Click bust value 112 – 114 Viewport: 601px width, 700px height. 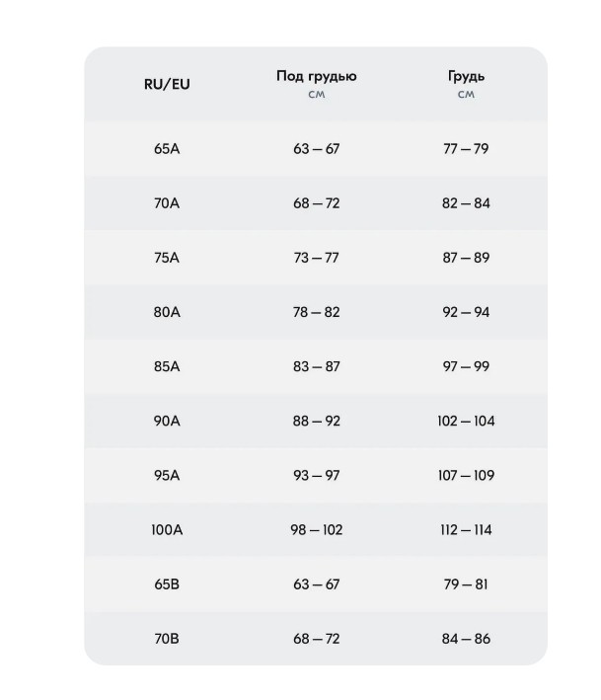(x=466, y=530)
